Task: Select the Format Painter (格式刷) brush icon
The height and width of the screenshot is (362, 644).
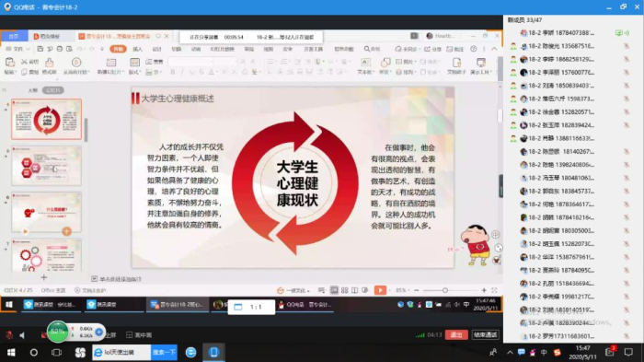Action: (50, 63)
